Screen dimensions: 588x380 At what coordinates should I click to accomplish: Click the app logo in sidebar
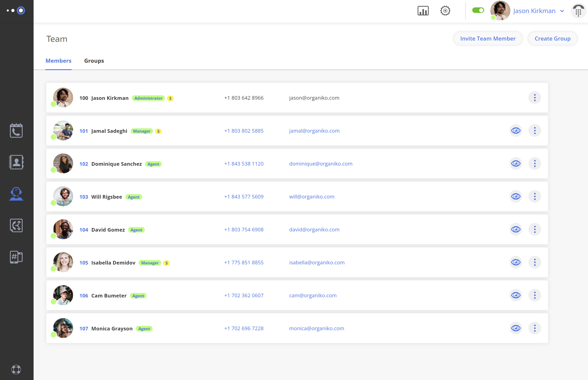16,11
